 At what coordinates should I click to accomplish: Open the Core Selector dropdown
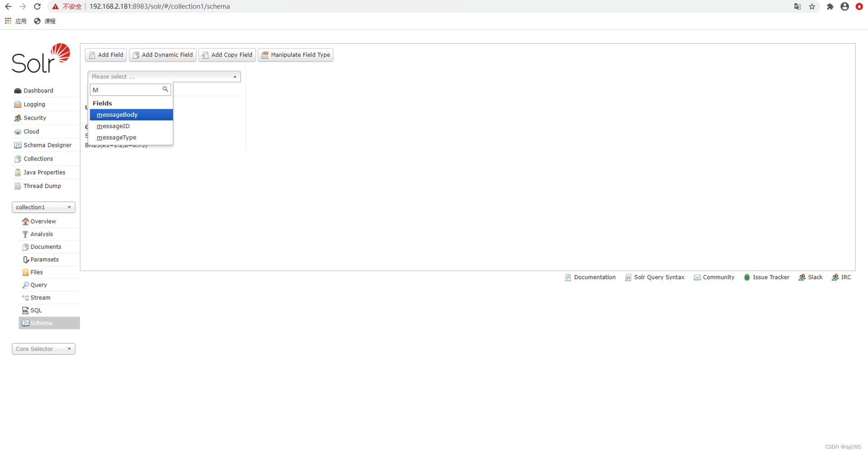coord(44,349)
